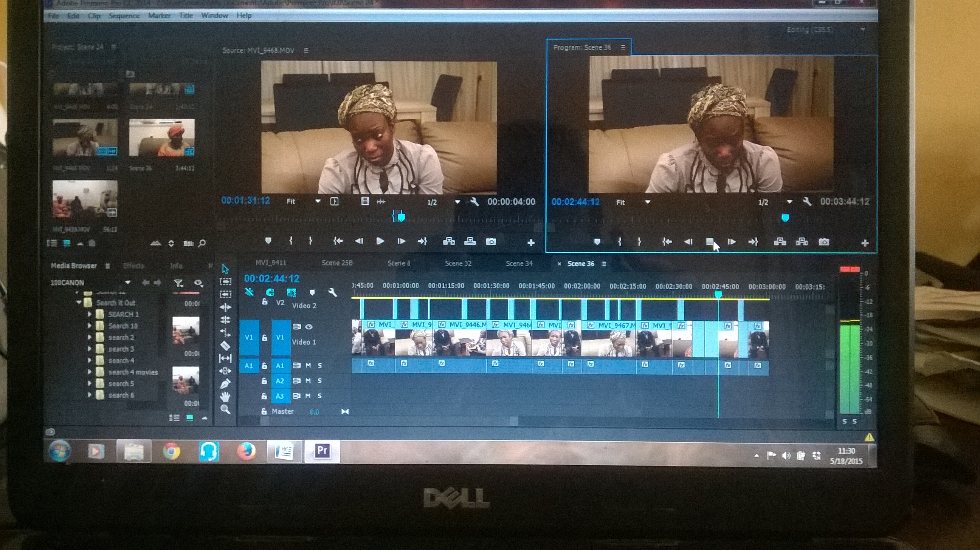Click Go to In point in Source monitor
Image resolution: width=980 pixels, height=550 pixels.
[x=338, y=241]
